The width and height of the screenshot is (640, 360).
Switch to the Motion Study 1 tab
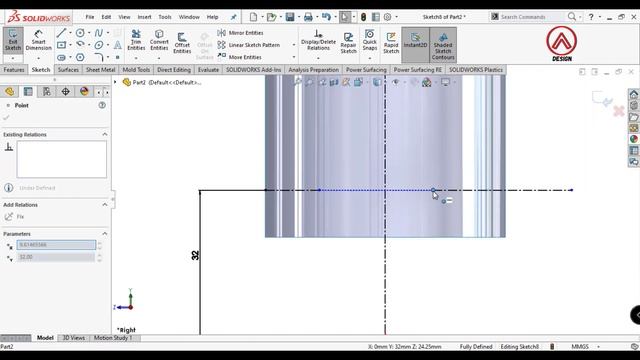click(x=113, y=338)
